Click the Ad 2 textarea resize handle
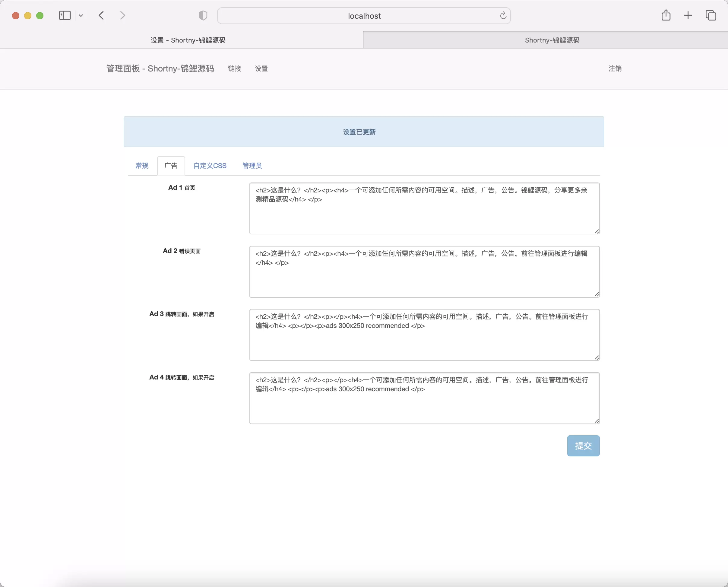Viewport: 728px width, 587px height. [597, 294]
